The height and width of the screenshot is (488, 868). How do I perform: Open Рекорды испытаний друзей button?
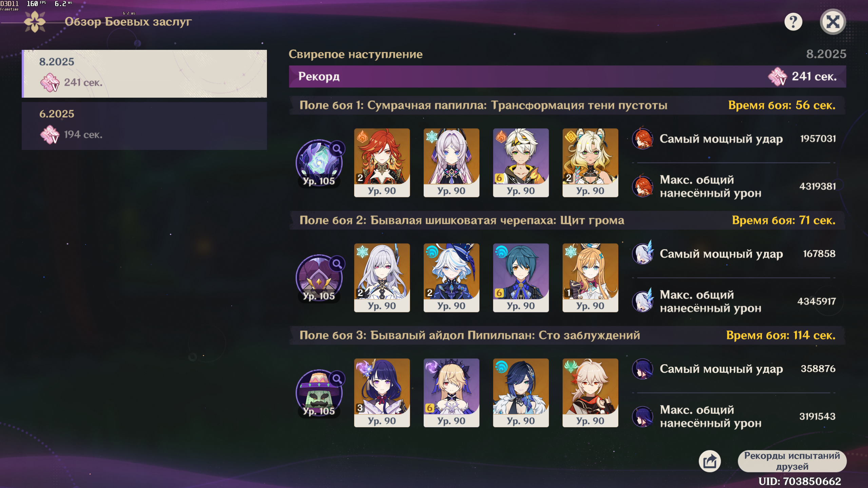click(792, 461)
